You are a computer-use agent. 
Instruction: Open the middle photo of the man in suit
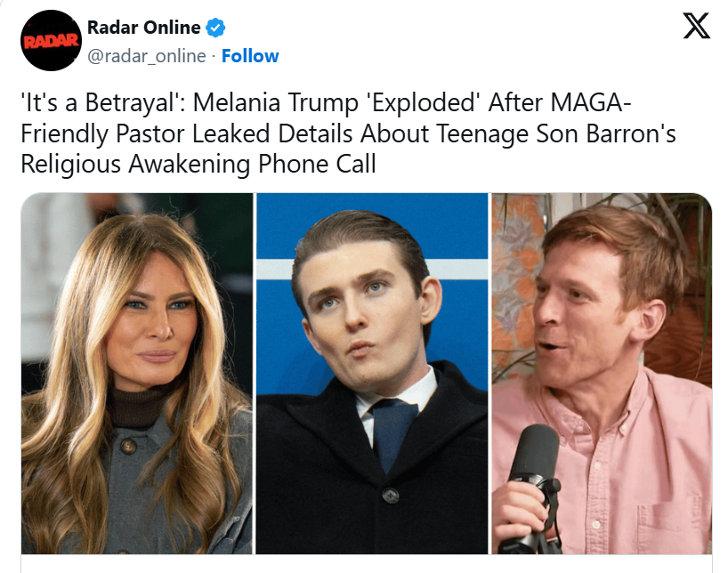(371, 374)
